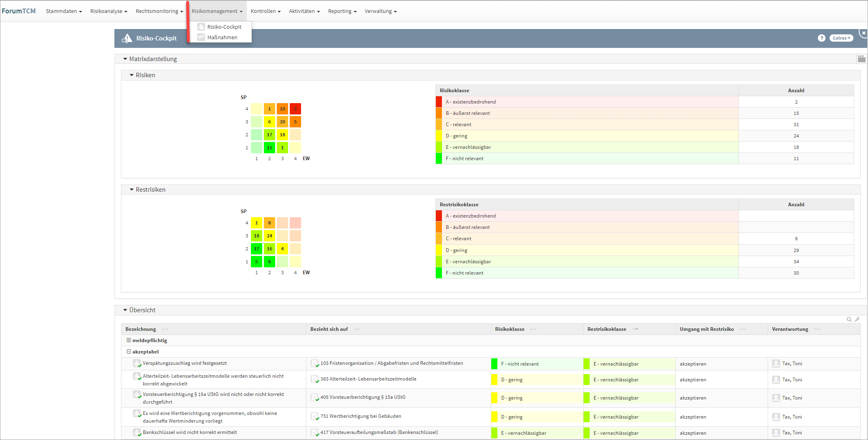Close the Risiko-Cockpit panel with the X
Viewport: 868px width, 440px height.
click(864, 33)
